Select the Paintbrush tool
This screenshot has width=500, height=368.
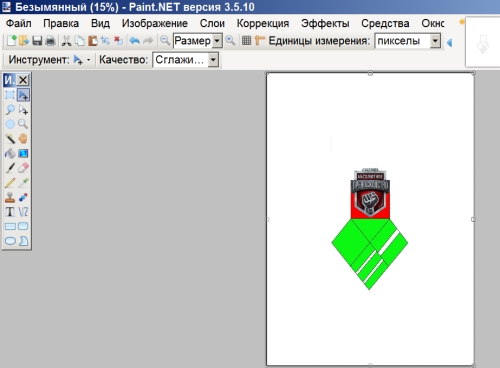(x=10, y=168)
